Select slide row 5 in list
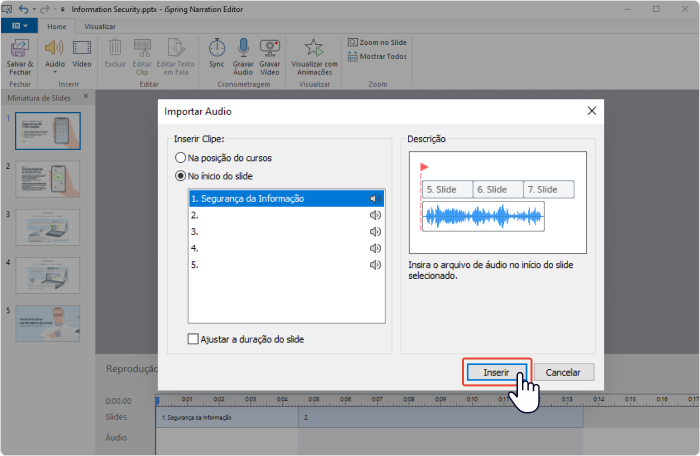Screen dimensions: 700x456 287,265
